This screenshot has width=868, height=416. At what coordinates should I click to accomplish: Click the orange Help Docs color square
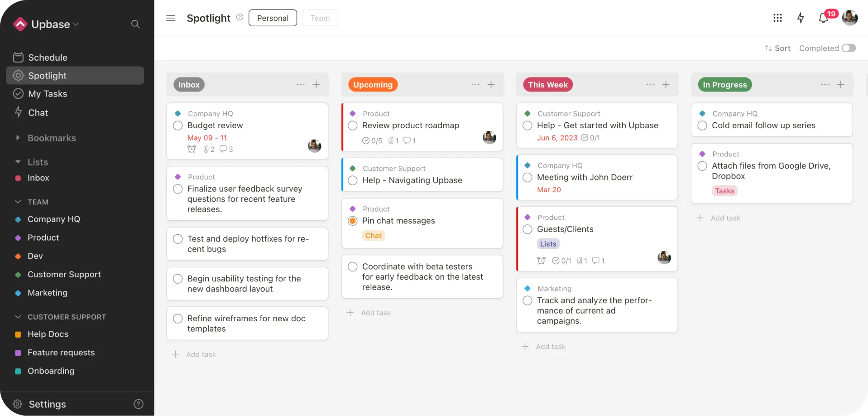[x=18, y=334]
